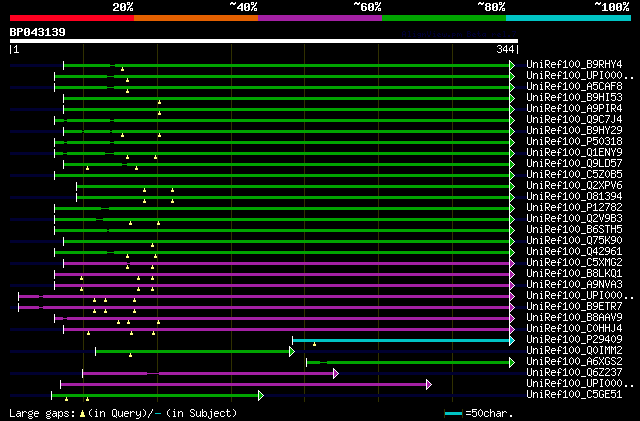
Task: Click the green arrowhead ending the A6XGS2 alignment
Action: coord(512,363)
